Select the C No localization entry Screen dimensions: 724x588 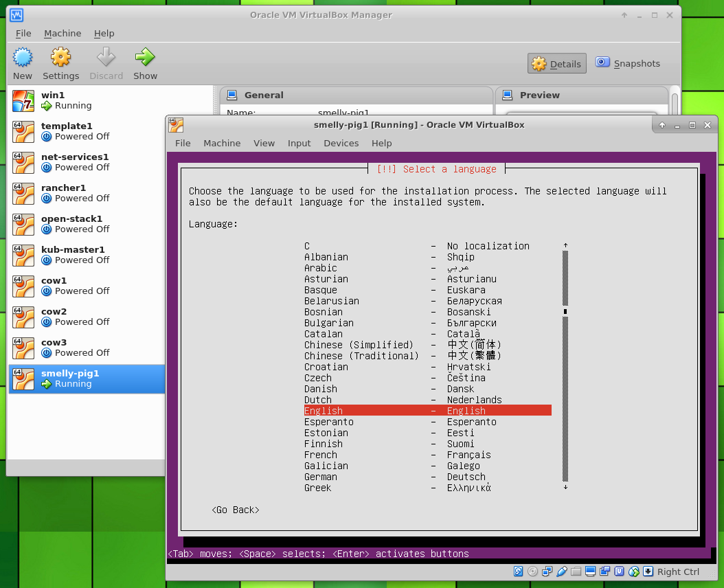(427, 246)
